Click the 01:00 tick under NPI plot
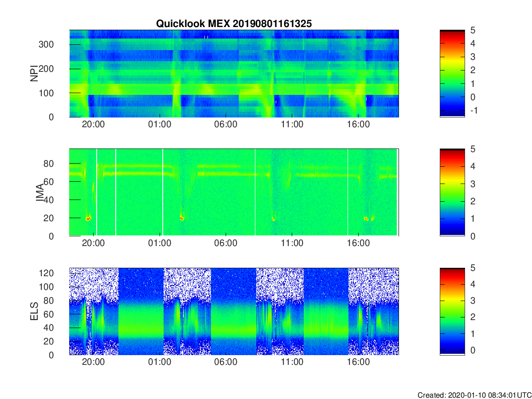Viewport: 532px width, 399px height. [x=160, y=124]
